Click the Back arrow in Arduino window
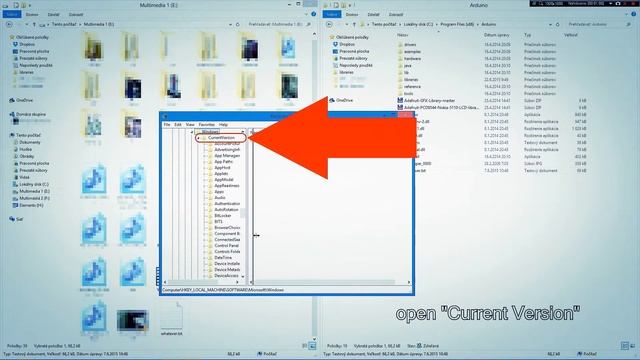The height and width of the screenshot is (360, 640). [x=329, y=24]
